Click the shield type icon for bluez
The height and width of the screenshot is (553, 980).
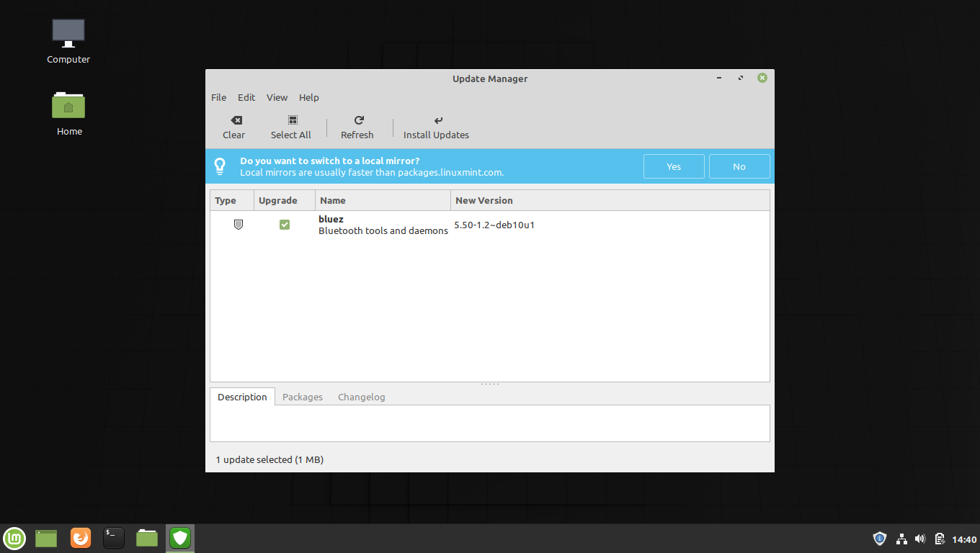(239, 225)
